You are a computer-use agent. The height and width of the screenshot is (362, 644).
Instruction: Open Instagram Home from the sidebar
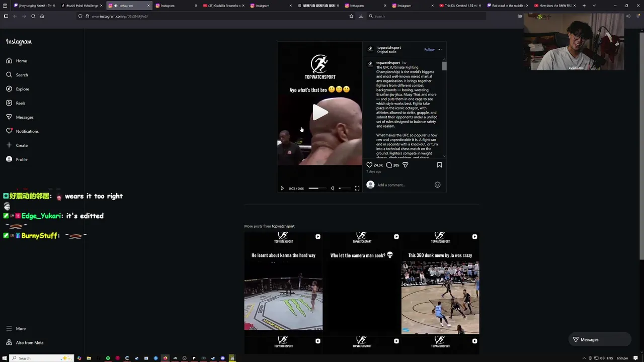tap(17, 61)
